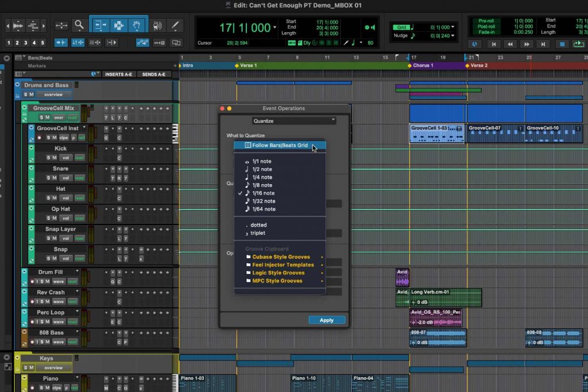This screenshot has height=392, width=588.
Task: Select the Trim tool
Action: tap(100, 25)
